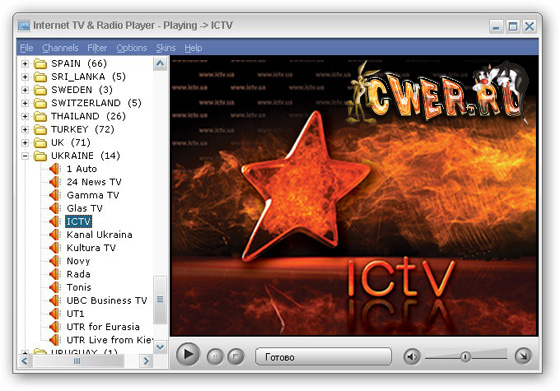
Task: Click the pause playback button
Action: pos(215,356)
